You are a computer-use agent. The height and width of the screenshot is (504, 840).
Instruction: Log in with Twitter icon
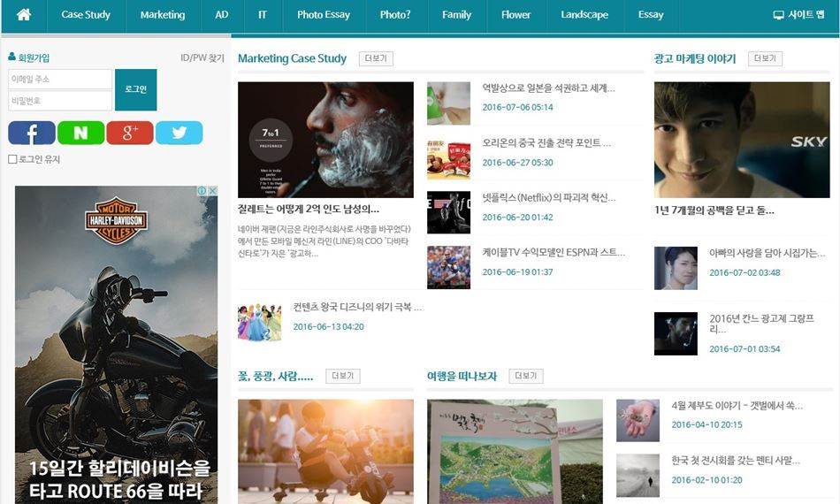pyautogui.click(x=179, y=133)
